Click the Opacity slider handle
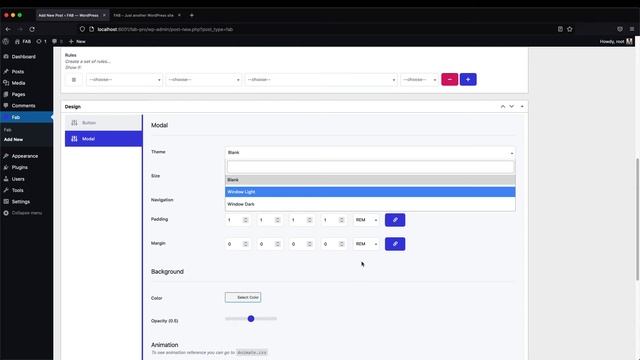 pyautogui.click(x=251, y=318)
